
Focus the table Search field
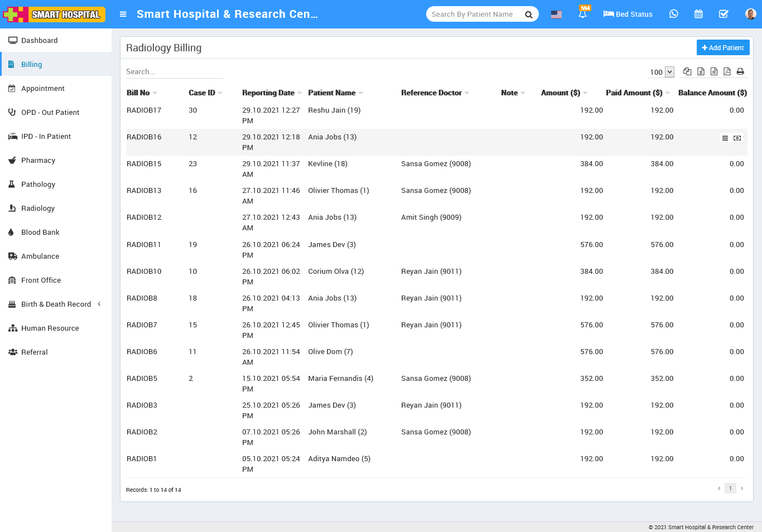(x=175, y=72)
